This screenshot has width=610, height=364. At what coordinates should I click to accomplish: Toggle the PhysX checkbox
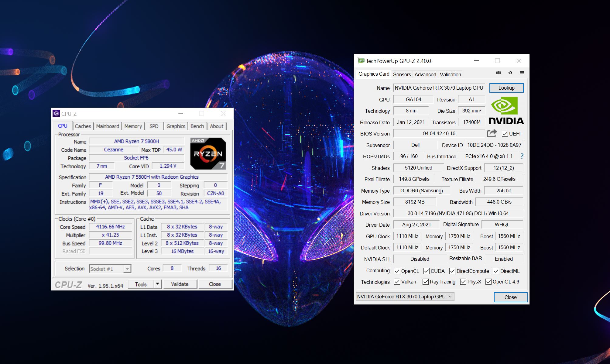click(x=463, y=282)
